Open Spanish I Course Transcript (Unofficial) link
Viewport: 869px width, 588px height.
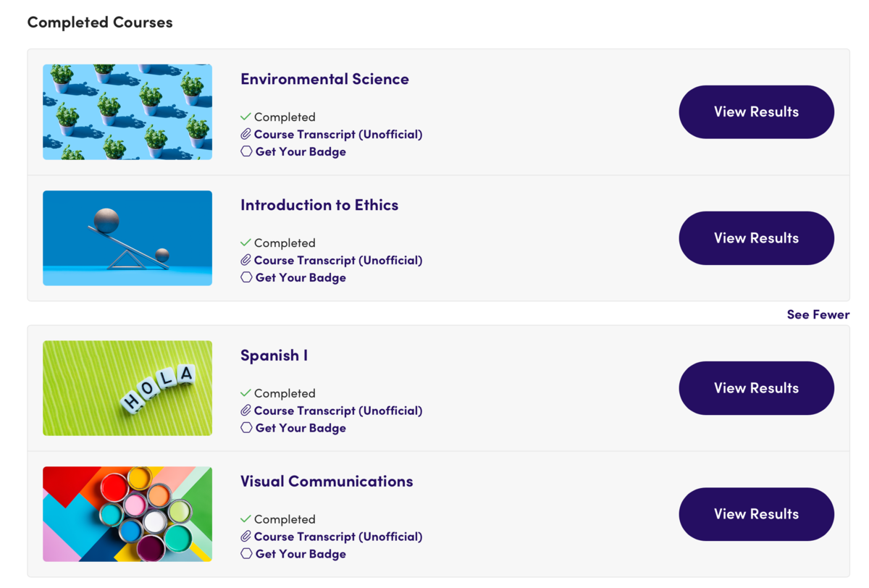(x=337, y=411)
